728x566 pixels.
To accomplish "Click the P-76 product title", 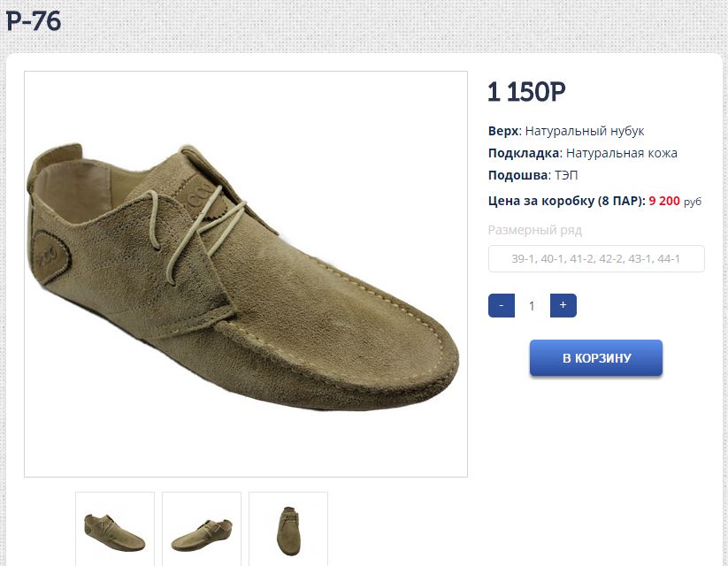I will 34,21.
